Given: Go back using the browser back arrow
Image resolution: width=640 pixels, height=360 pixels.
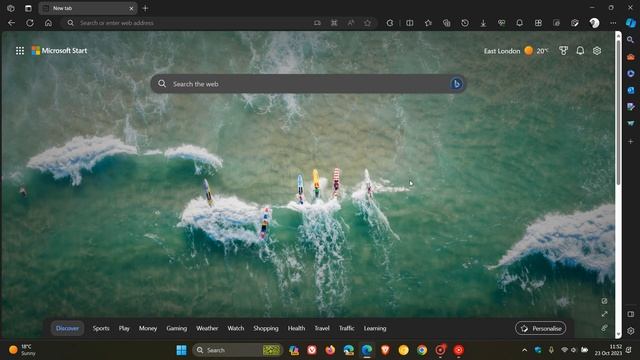Looking at the screenshot, I should (11, 23).
